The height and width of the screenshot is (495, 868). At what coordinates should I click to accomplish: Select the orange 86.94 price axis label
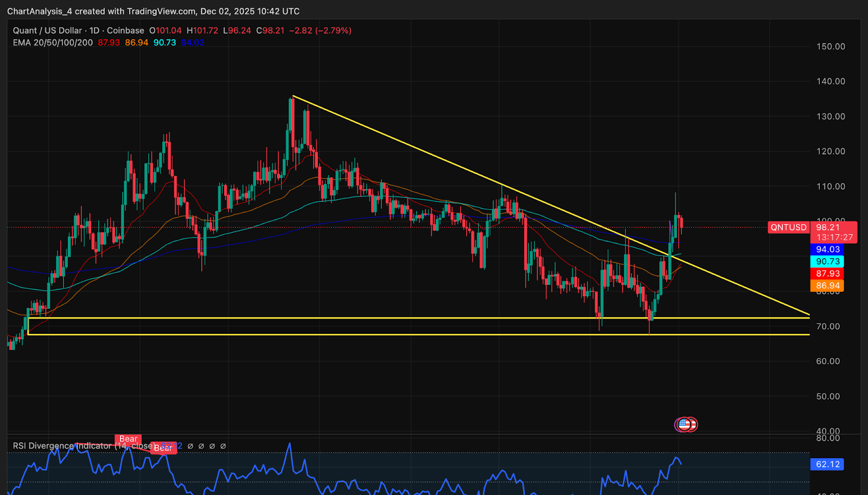(x=827, y=285)
